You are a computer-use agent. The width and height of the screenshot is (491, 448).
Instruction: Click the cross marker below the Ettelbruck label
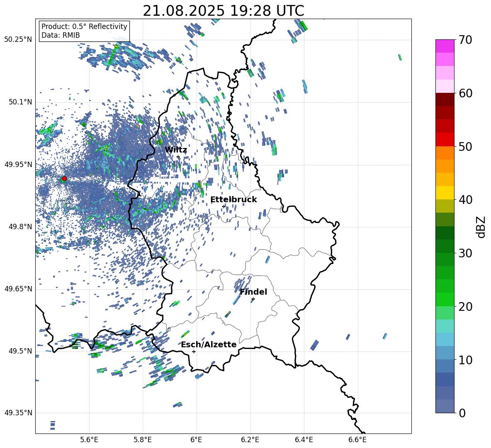(224, 206)
